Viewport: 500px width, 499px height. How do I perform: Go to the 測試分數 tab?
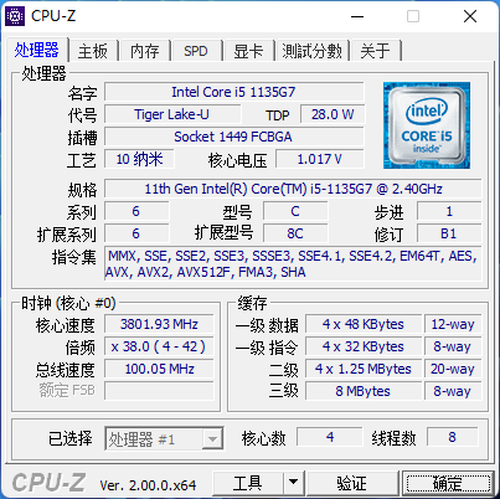click(311, 51)
